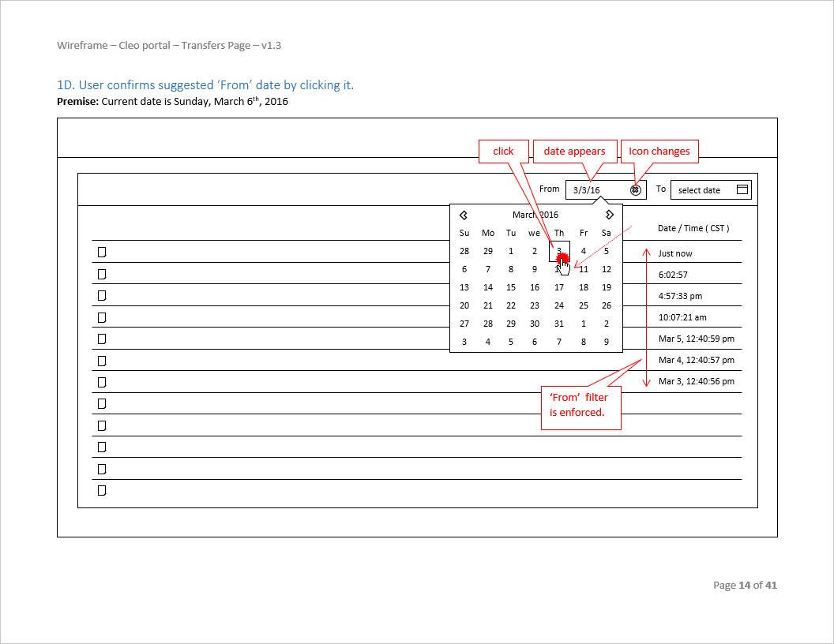The image size is (834, 644).
Task: Tick the checkbox in the Mar 4 row
Action: pyautogui.click(x=102, y=361)
